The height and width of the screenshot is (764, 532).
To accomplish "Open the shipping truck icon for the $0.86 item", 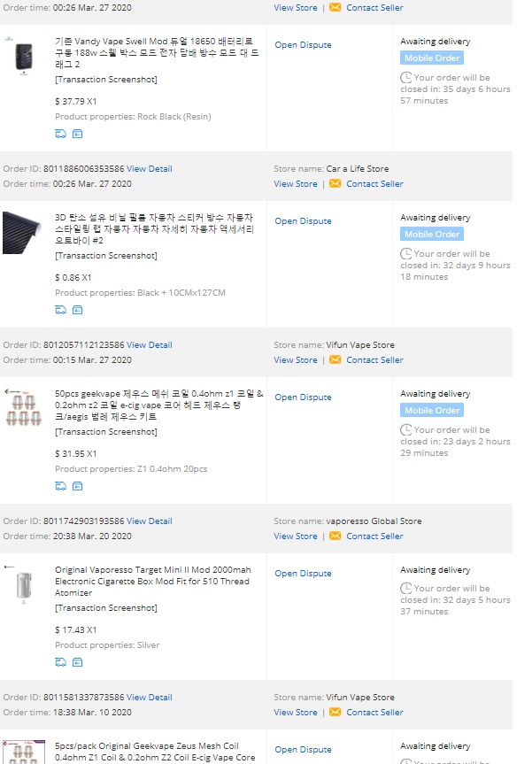I will pos(60,310).
